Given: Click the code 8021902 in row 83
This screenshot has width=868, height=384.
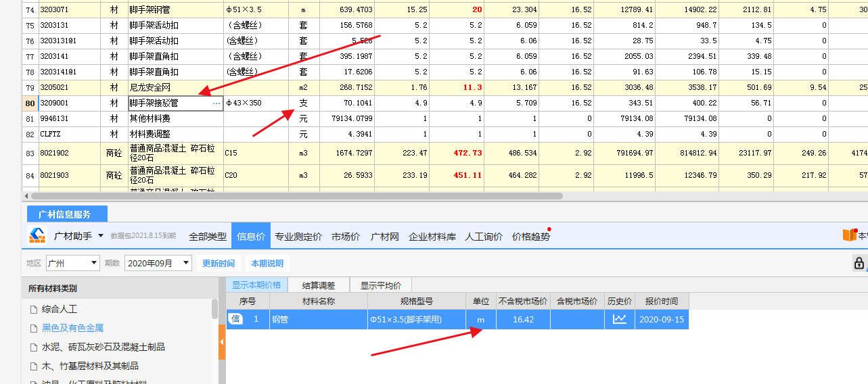Looking at the screenshot, I should [x=70, y=153].
